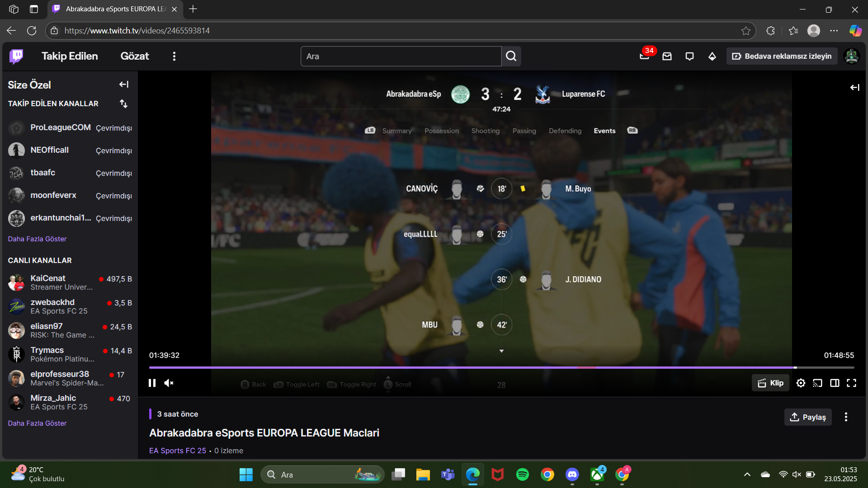
Task: Sort followed channels with arrows icon
Action: tap(123, 103)
